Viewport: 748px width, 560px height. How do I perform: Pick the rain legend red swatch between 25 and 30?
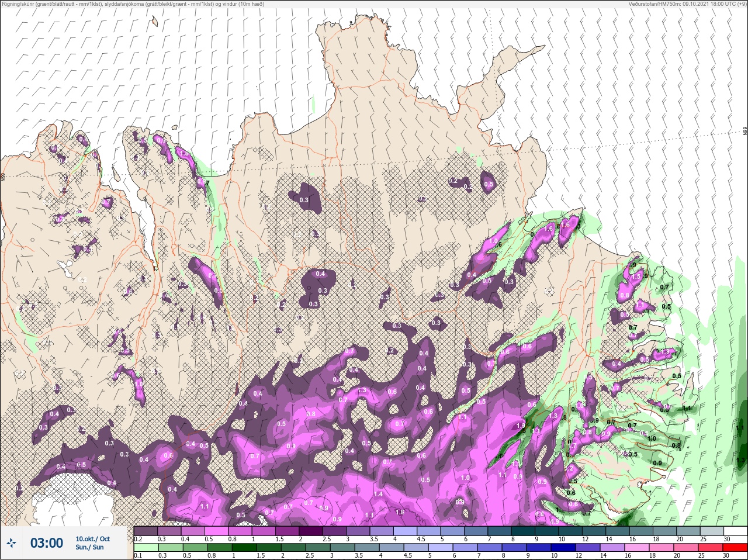711,548
